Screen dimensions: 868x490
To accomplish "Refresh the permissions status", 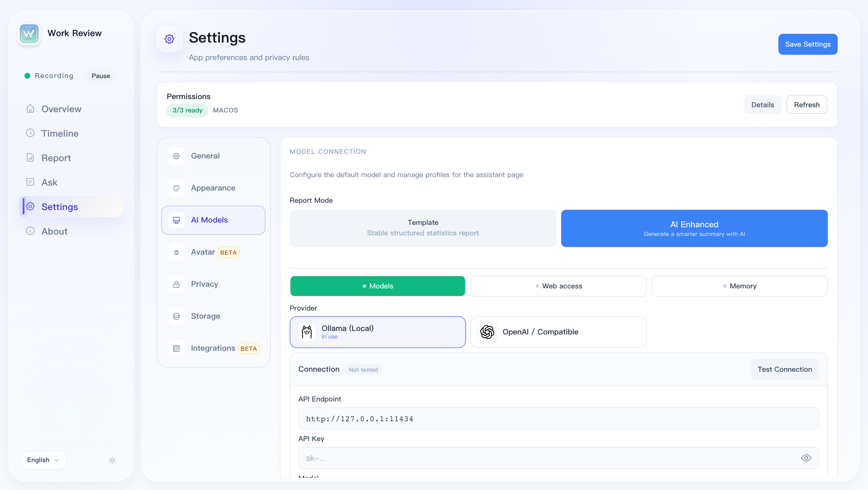I will [807, 105].
